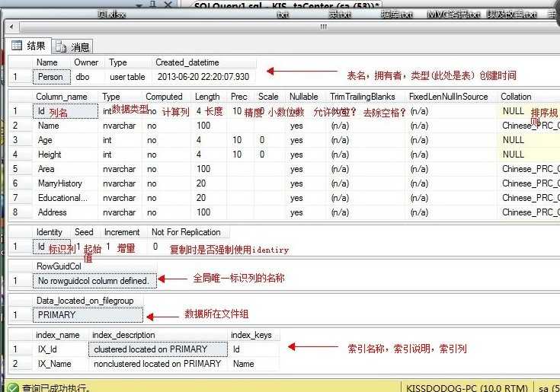Click the Seed column header
Screen dimensions: 560x392
tap(84, 232)
